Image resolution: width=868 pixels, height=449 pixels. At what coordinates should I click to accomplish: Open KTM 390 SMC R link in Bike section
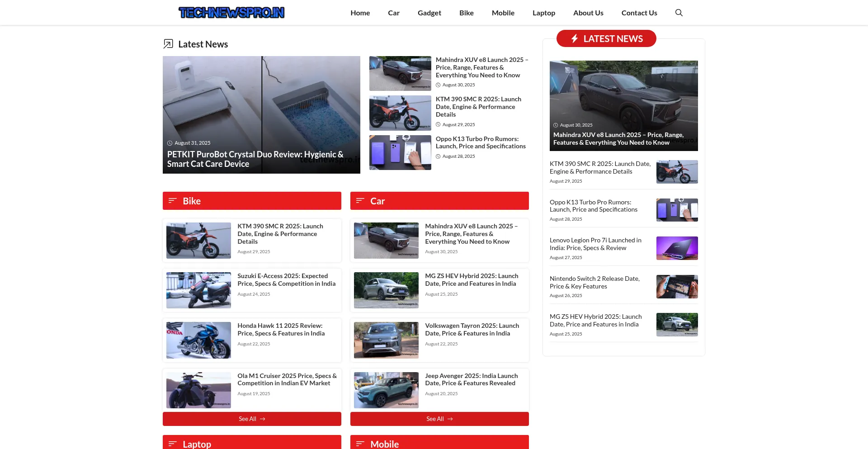[x=280, y=234]
